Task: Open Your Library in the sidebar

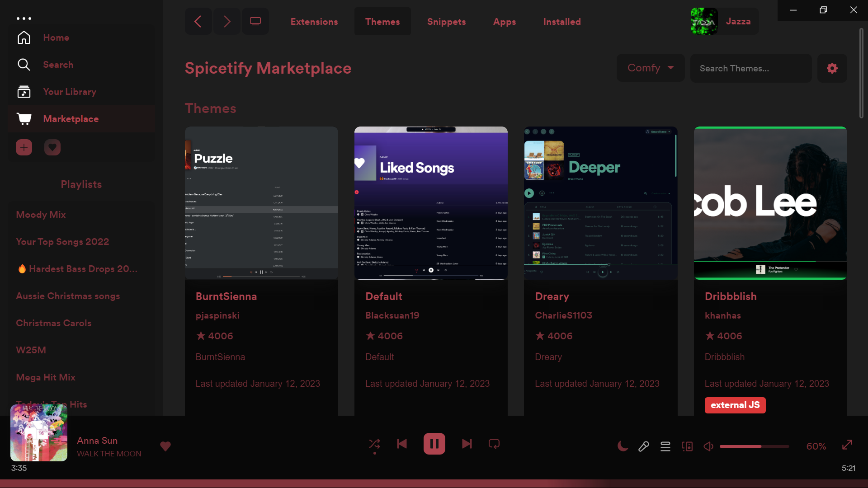Action: click(x=70, y=92)
